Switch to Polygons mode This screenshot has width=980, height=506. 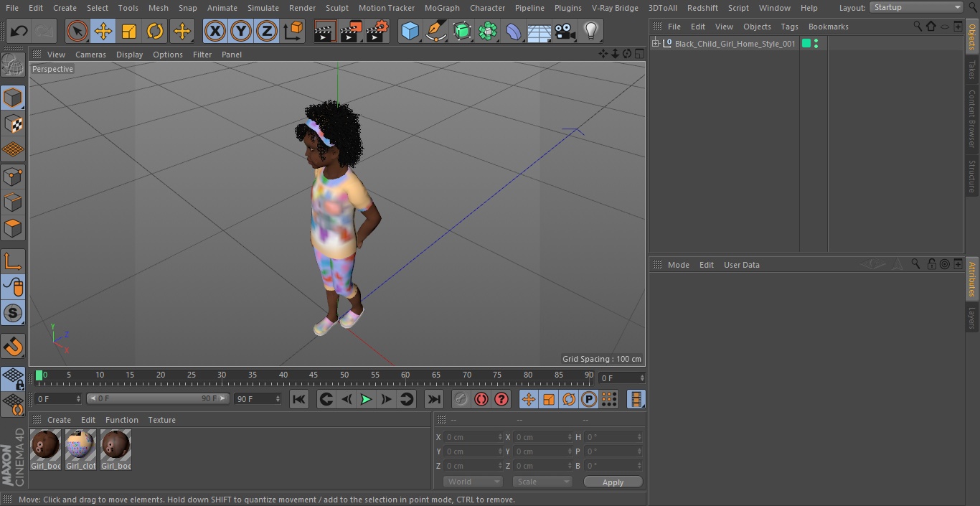point(13,228)
